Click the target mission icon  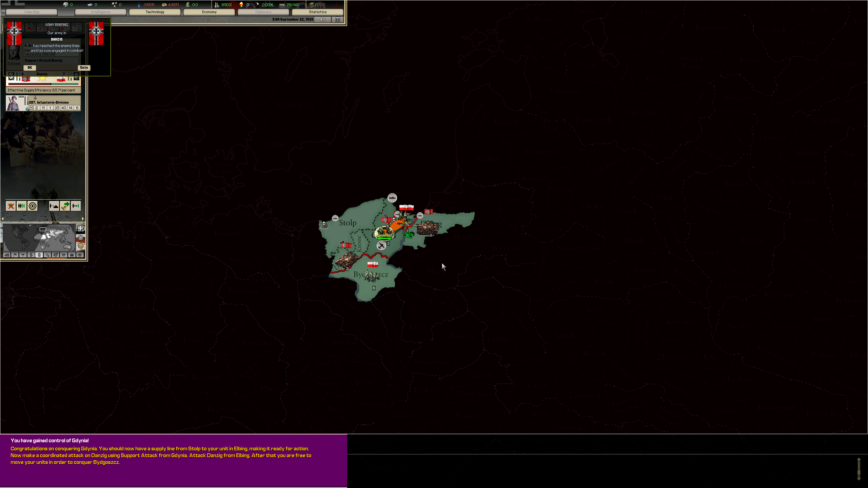33,206
